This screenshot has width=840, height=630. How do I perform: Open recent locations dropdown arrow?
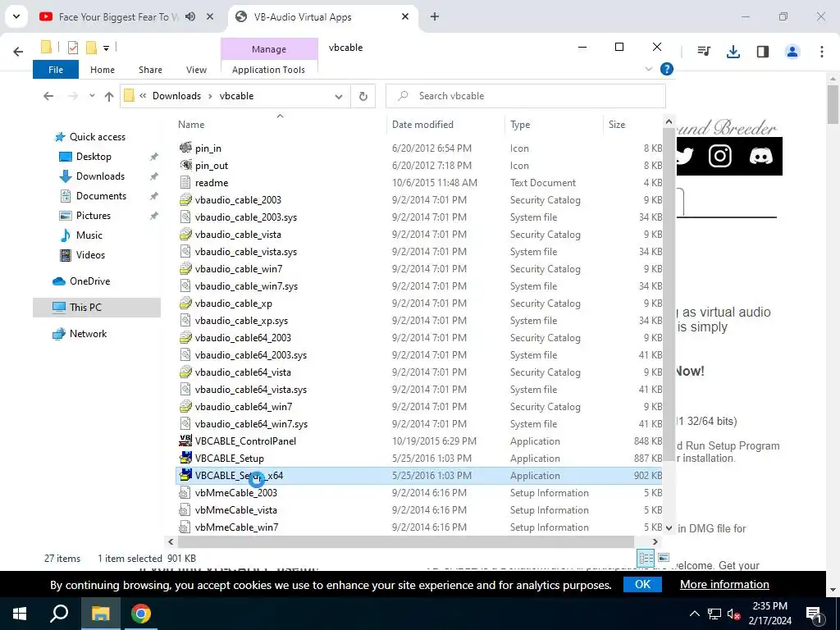coord(92,96)
